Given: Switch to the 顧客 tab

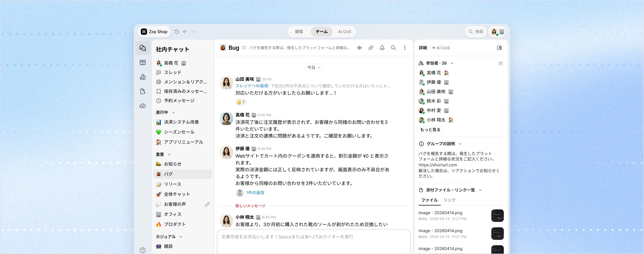Looking at the screenshot, I should click(x=299, y=32).
